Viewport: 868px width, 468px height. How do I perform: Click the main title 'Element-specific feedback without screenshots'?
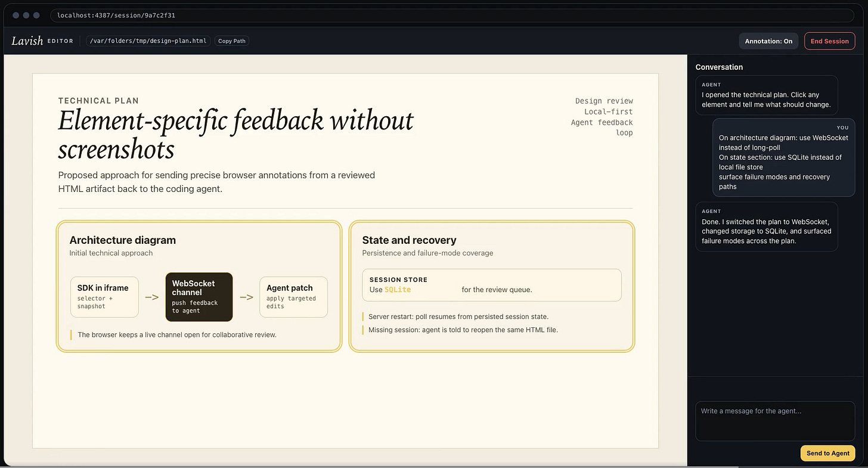[x=235, y=135]
